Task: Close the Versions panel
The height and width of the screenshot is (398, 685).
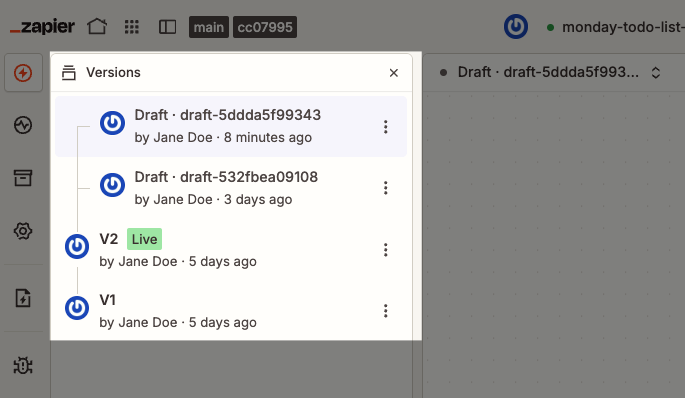Action: 394,73
